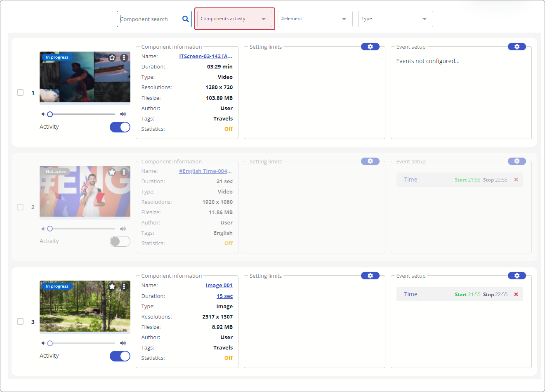Click volume slider handle for component 1
The height and width of the screenshot is (392, 545).
tap(50, 114)
